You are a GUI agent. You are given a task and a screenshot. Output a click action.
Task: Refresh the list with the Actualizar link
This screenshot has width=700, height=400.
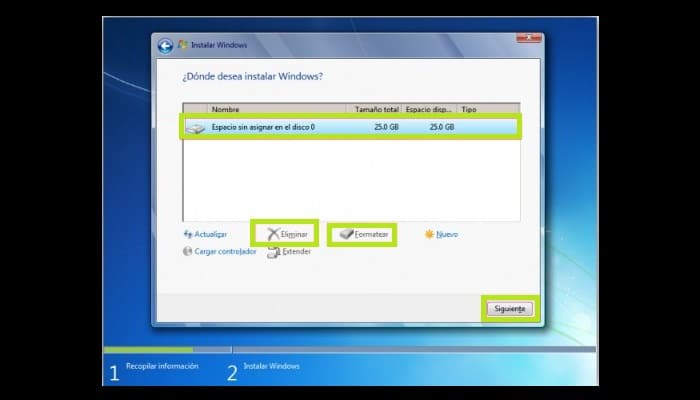click(211, 234)
